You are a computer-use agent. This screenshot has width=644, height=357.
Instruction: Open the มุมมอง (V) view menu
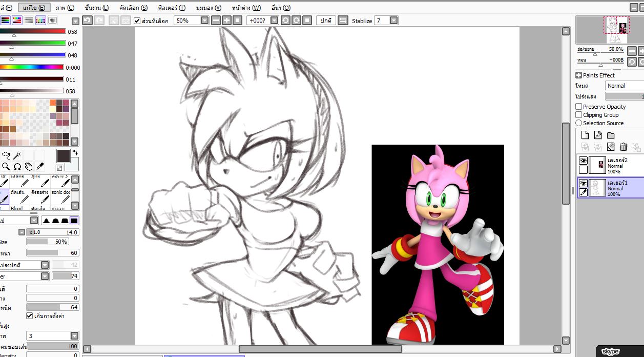click(209, 8)
